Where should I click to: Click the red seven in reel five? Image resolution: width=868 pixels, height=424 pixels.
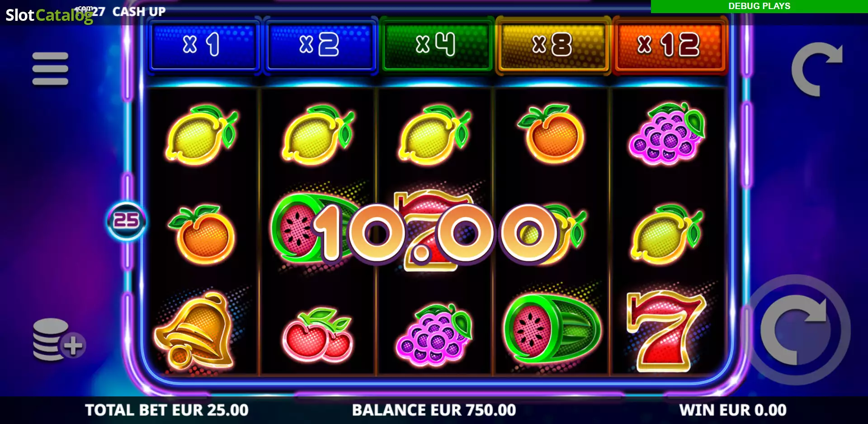pos(665,331)
